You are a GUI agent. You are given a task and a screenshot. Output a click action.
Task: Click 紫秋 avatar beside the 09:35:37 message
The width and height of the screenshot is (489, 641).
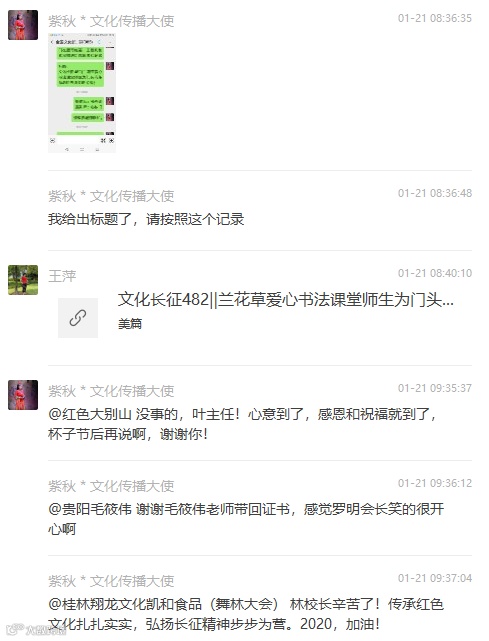click(x=23, y=395)
